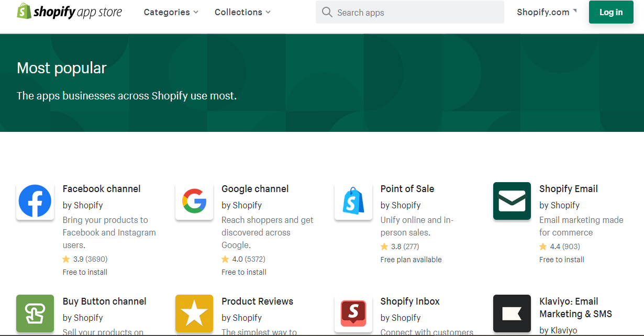Viewport: 644px width, 336px height.
Task: Open the Klaviyo app icon
Action: click(512, 313)
